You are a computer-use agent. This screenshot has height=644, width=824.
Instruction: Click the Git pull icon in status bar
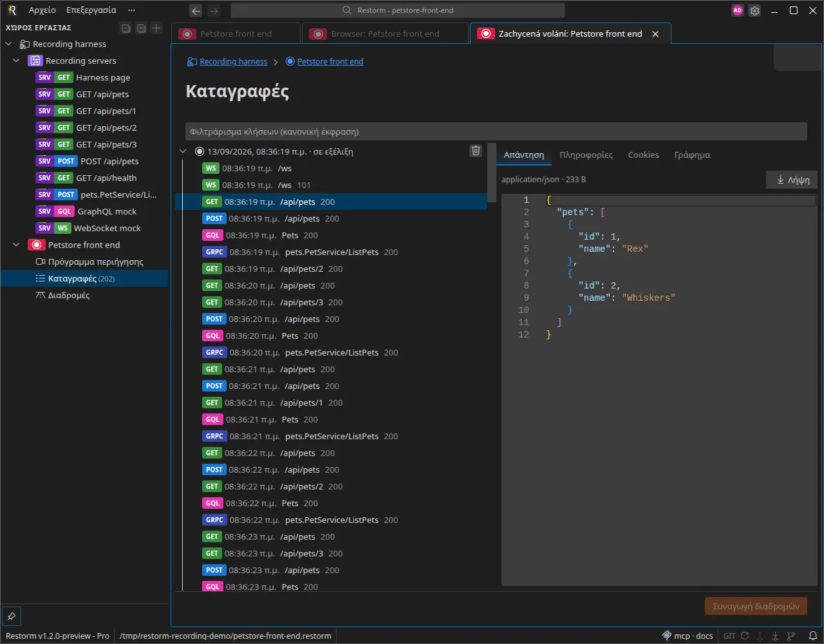tap(774, 636)
